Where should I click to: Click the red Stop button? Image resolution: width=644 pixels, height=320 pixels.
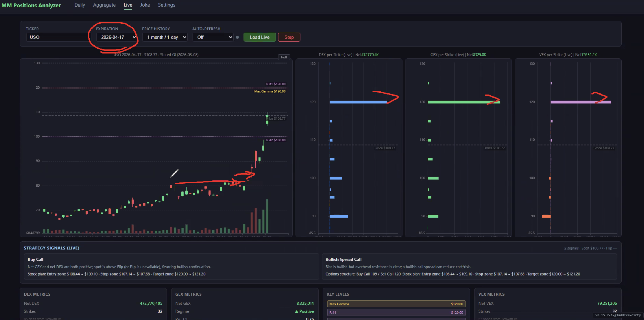[x=289, y=37]
